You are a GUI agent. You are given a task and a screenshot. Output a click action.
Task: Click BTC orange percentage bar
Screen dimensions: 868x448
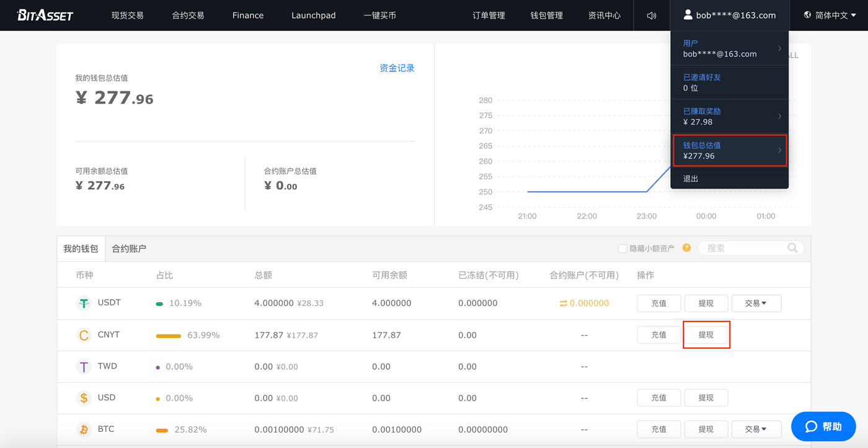(x=162, y=430)
